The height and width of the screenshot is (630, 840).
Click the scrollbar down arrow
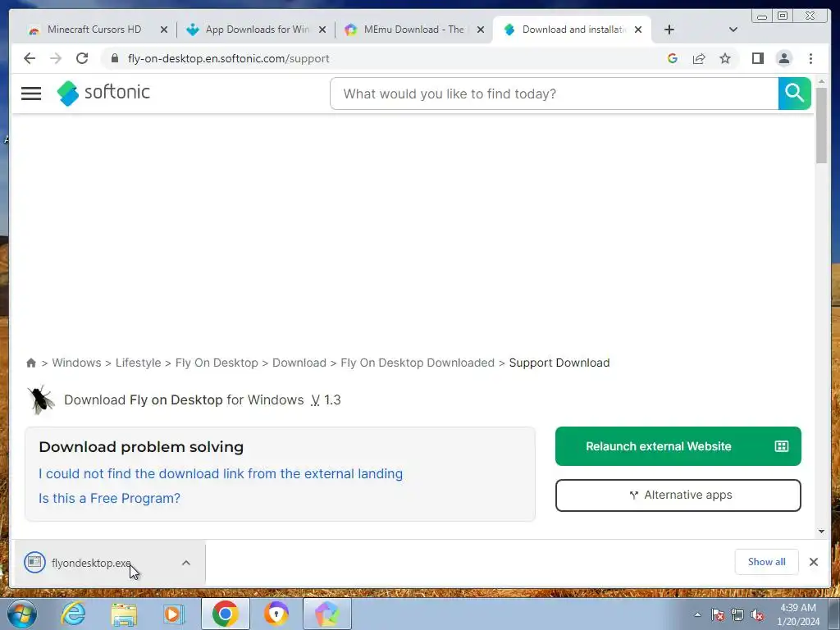point(821,532)
